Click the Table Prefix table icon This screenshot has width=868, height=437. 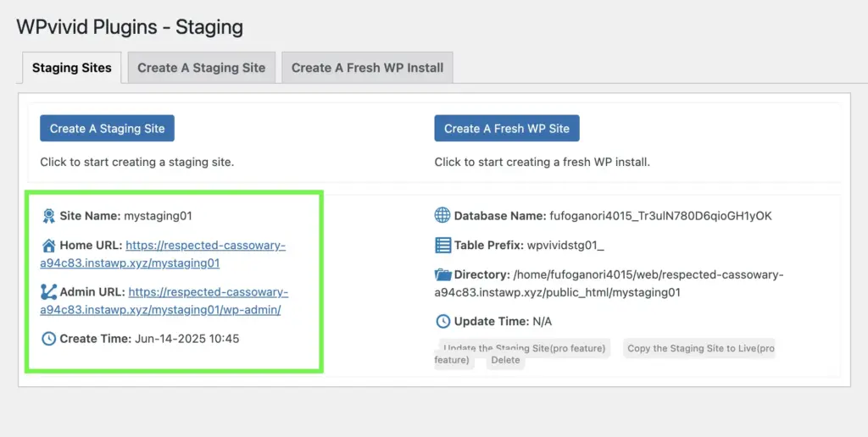(x=442, y=245)
